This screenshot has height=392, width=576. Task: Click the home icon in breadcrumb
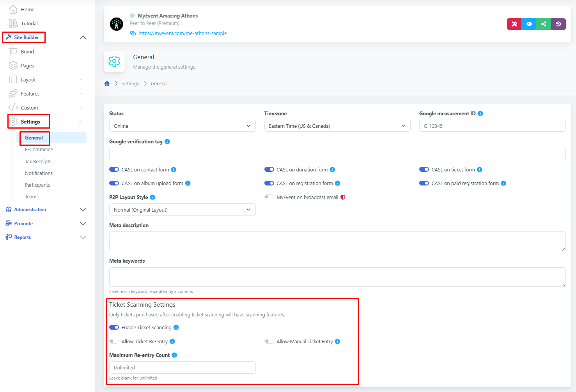[x=107, y=84]
